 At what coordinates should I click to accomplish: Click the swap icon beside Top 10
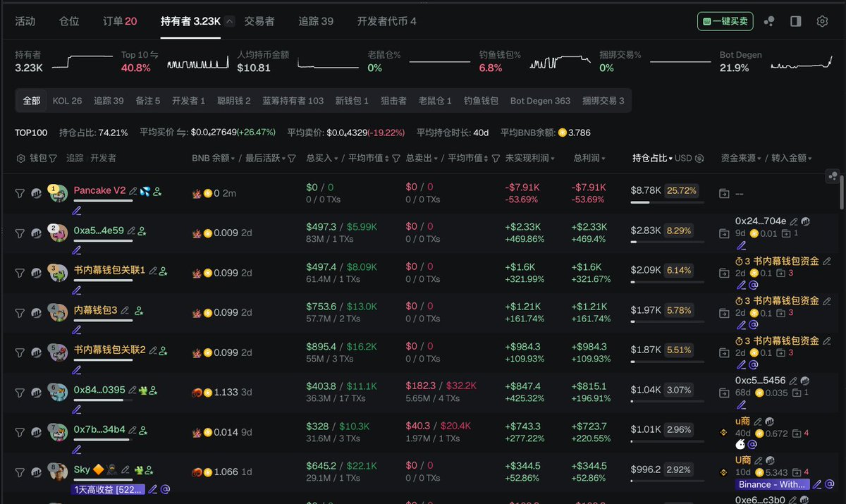click(x=154, y=55)
